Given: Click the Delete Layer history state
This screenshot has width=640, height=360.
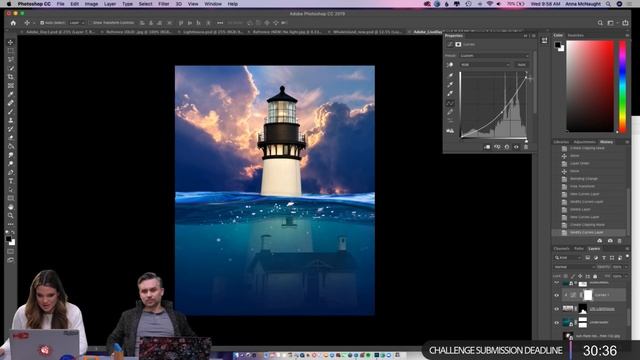Looking at the screenshot, I should 580,209.
